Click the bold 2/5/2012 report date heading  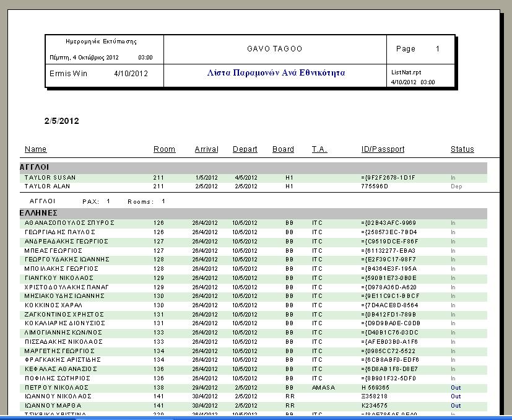tap(62, 121)
